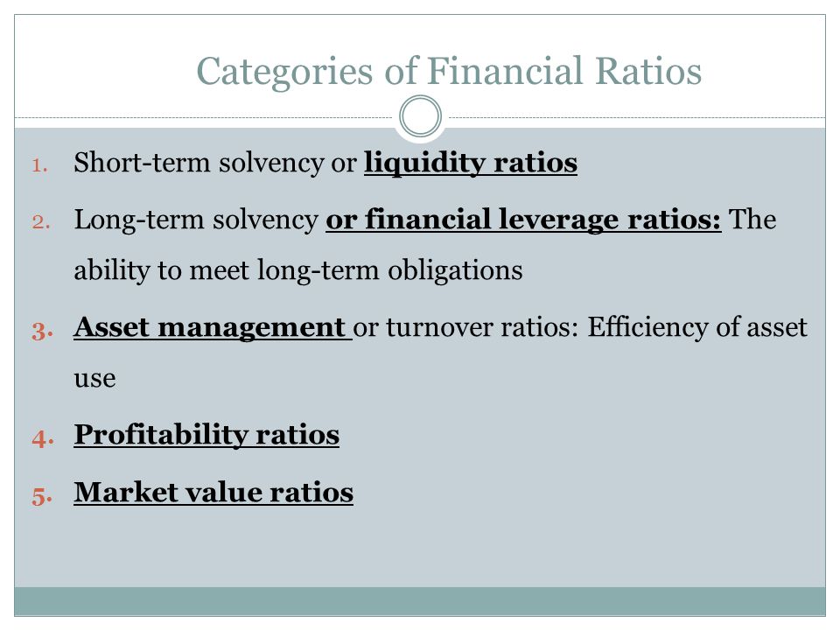Click list number 3 marker
The image size is (840, 630).
pos(42,331)
